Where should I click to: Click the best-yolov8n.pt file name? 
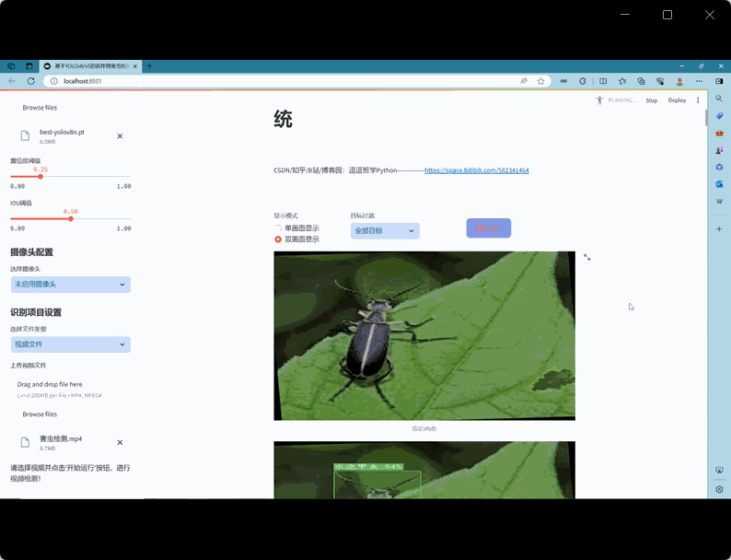62,133
